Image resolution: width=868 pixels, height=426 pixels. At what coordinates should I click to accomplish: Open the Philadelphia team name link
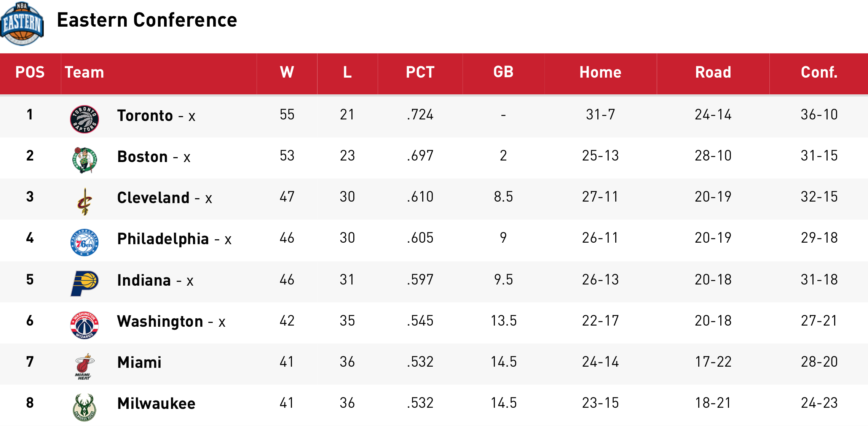point(163,239)
